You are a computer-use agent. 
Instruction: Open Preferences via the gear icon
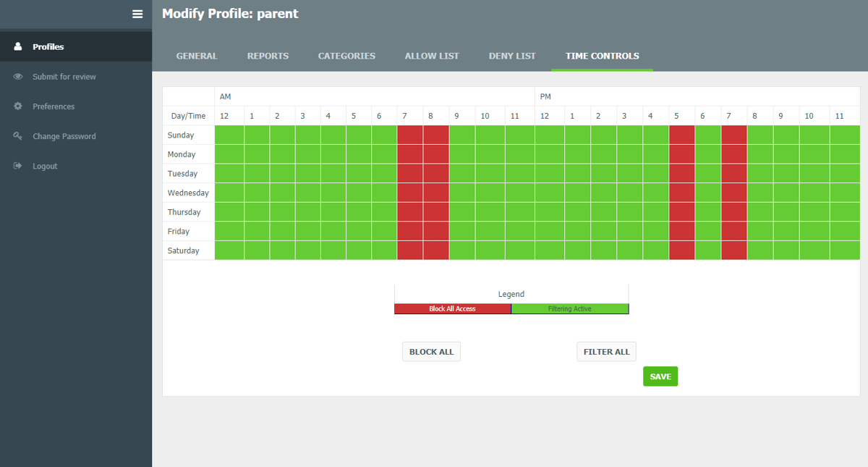pyautogui.click(x=17, y=106)
